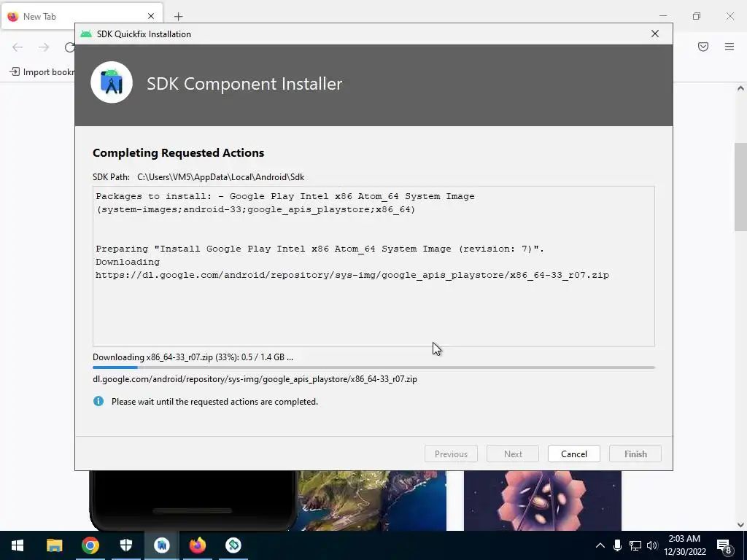747x560 pixels.
Task: Open the taskbar clock showing 2:03 AM
Action: [684, 545]
